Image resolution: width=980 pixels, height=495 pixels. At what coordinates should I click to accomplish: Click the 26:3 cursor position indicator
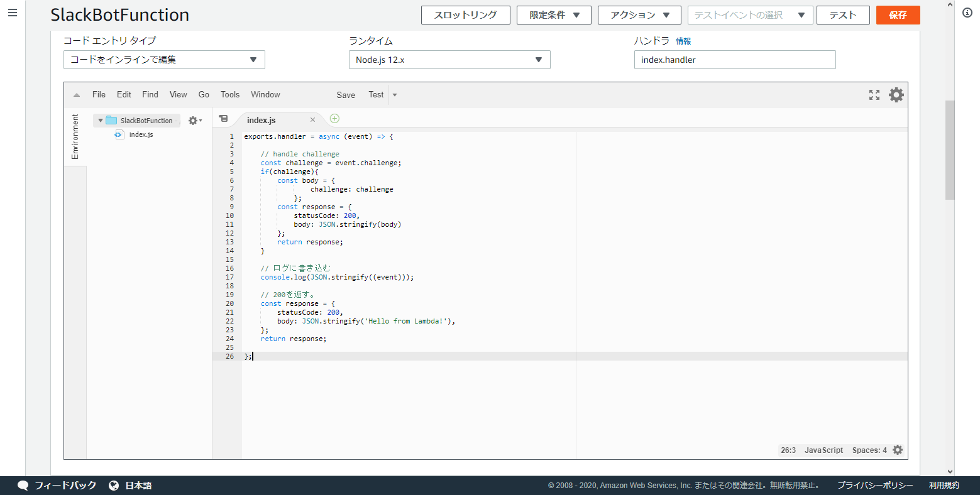788,450
